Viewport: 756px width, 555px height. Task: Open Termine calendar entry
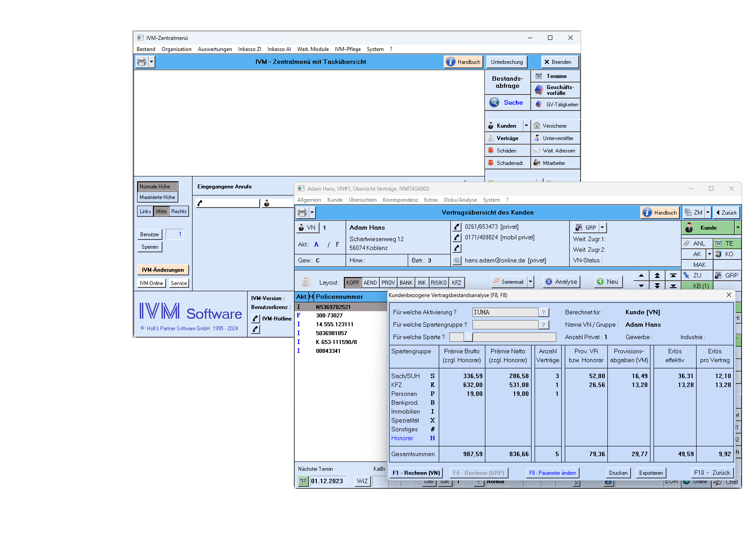555,76
